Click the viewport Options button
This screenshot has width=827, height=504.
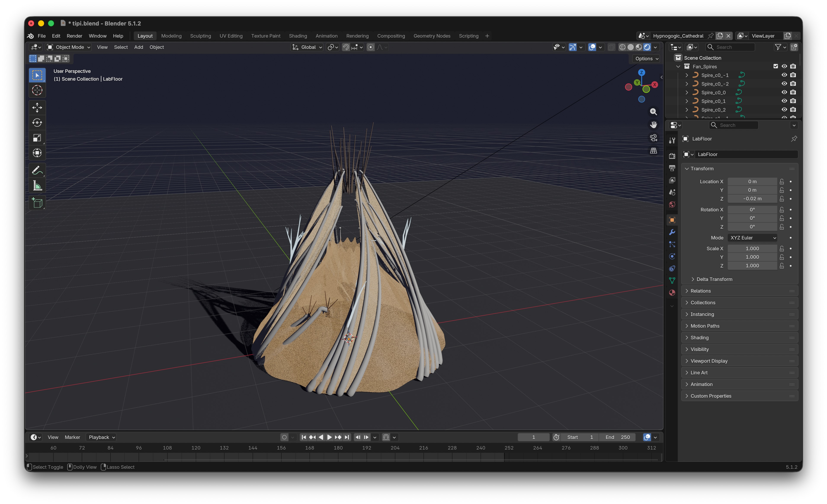tap(646, 59)
